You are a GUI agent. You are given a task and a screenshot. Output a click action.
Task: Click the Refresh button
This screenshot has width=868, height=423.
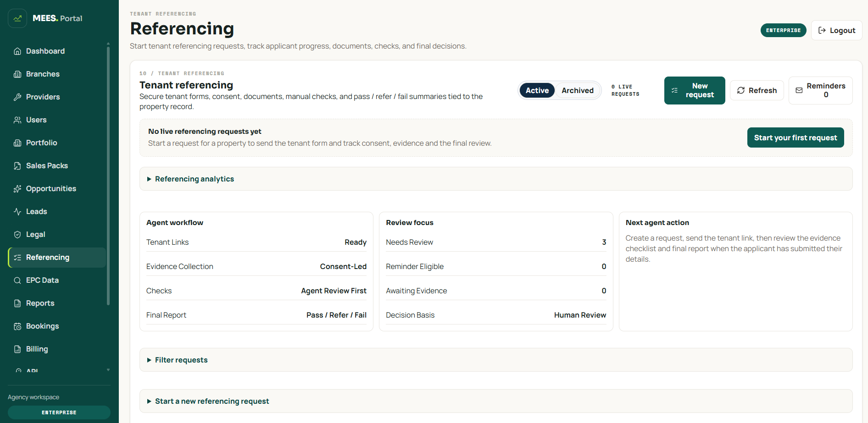point(757,90)
